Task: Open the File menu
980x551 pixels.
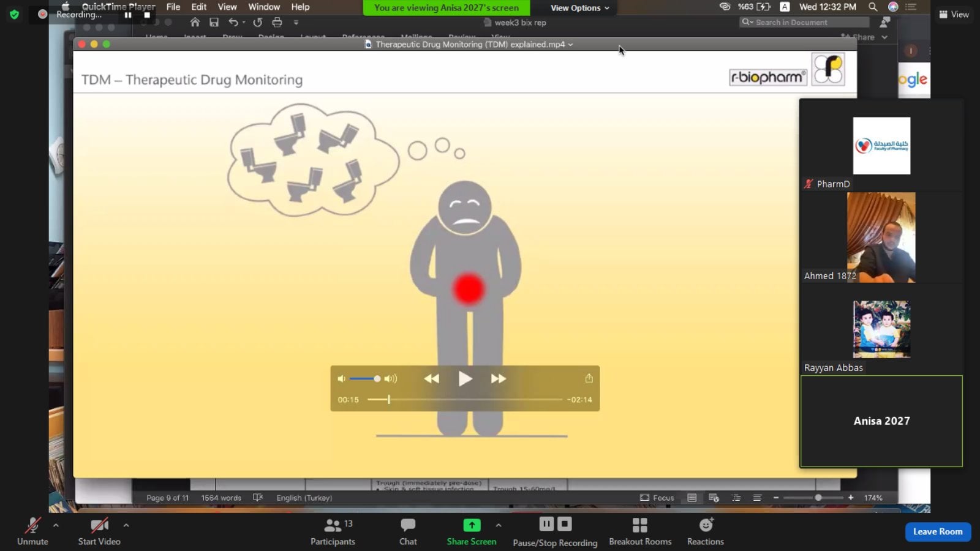Action: 173,7
